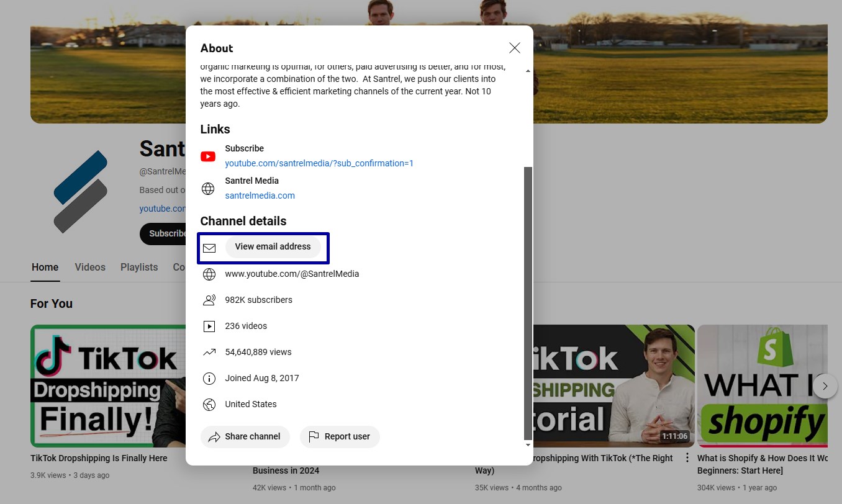The width and height of the screenshot is (842, 504).
Task: Open the youtube.com/santrelmedia subscribe link
Action: coord(319,163)
